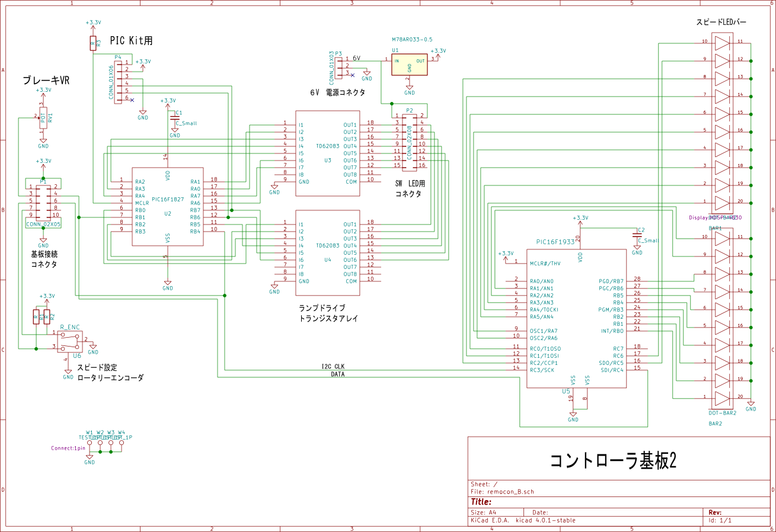Click the bottom LED of DOT-BAR2 array

click(721, 397)
